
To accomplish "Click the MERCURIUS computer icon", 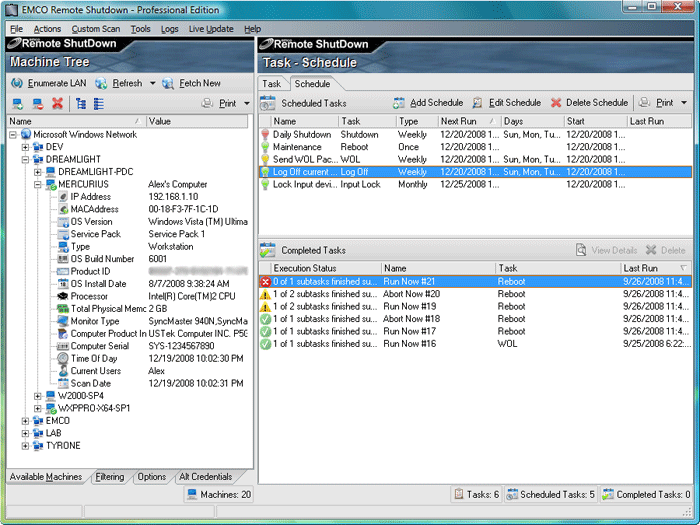I will [x=51, y=184].
